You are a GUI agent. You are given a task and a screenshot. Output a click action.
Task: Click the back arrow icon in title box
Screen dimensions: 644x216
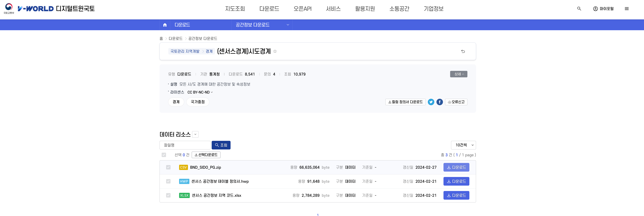(x=463, y=51)
